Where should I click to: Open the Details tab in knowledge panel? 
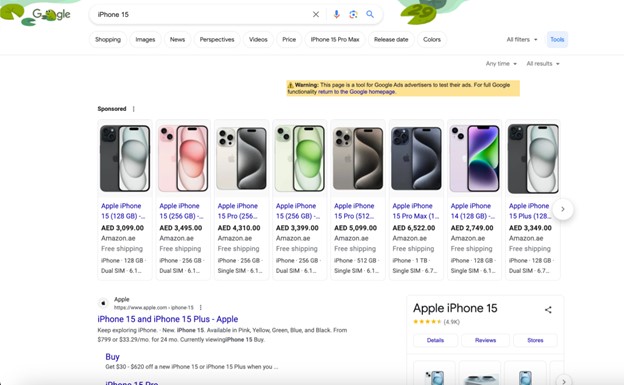click(435, 340)
